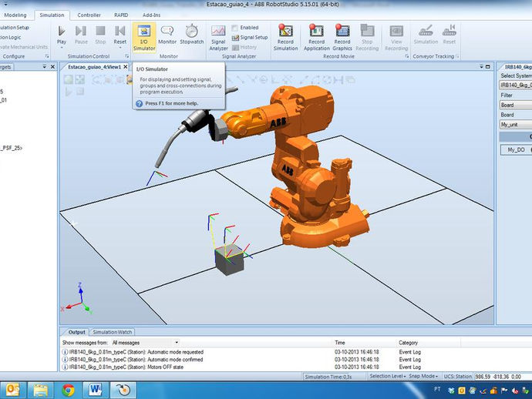Viewport: 532px width, 399px height.
Task: Close the Estacao_guiao_4:View1 tab
Action: point(126,67)
